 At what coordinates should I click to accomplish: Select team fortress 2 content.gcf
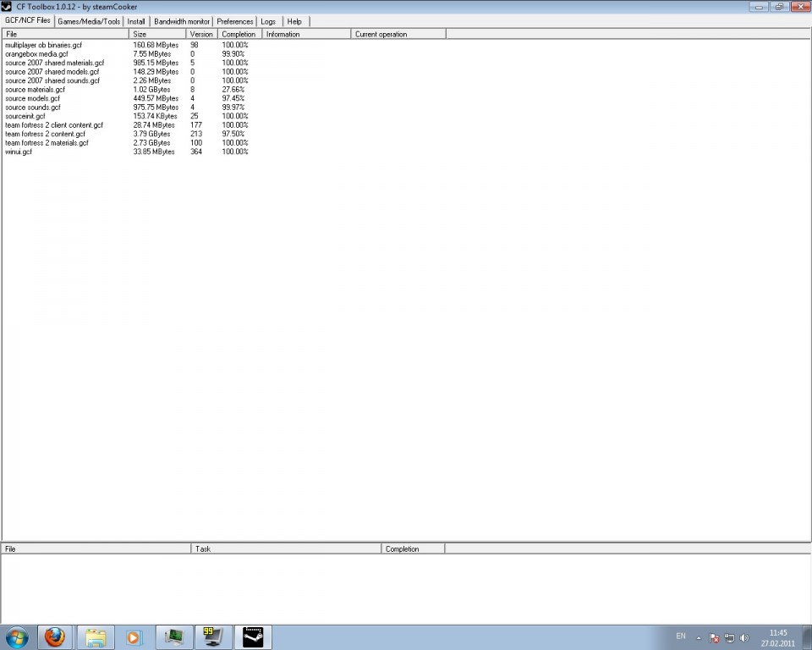click(x=45, y=134)
